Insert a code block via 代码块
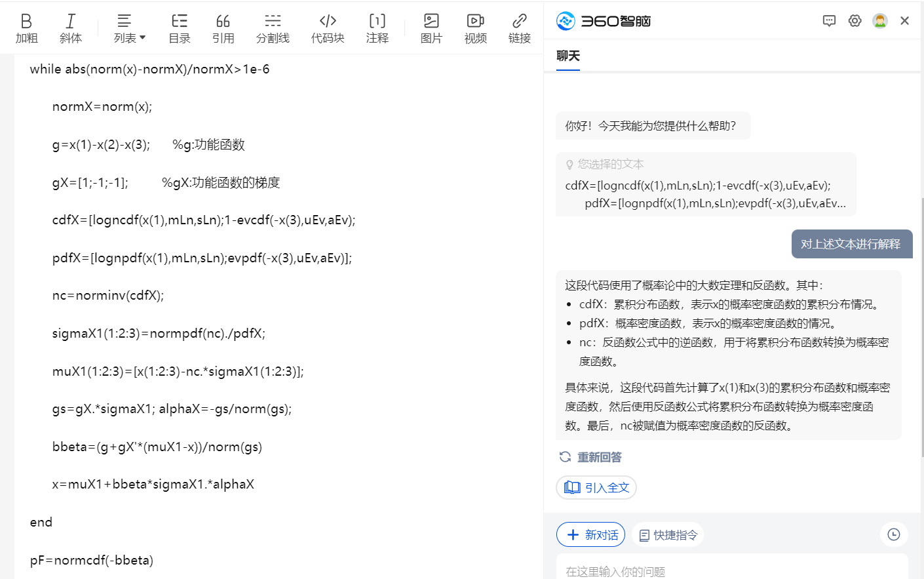The width and height of the screenshot is (924, 579). (x=328, y=27)
